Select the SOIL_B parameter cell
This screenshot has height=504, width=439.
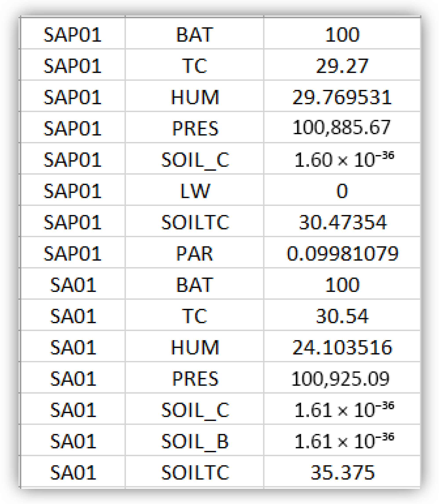point(195,441)
